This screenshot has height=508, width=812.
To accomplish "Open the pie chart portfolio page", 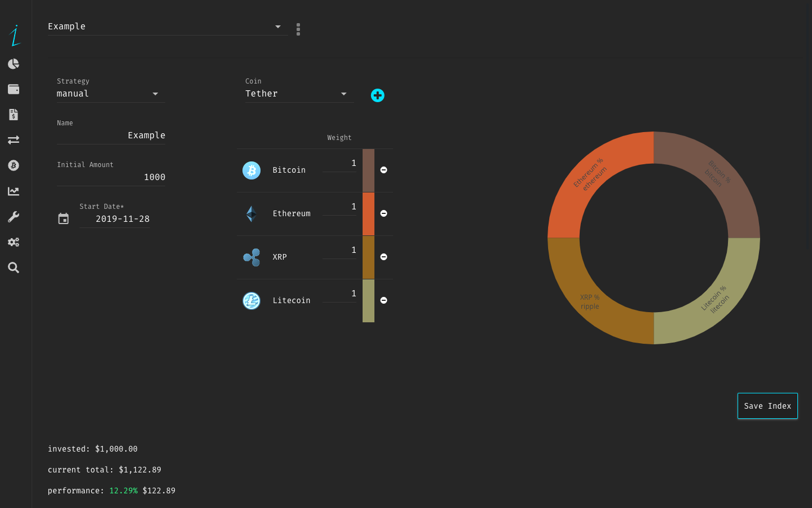I will 14,64.
